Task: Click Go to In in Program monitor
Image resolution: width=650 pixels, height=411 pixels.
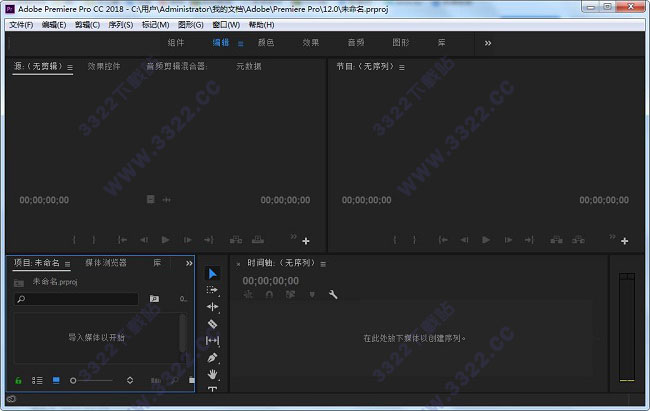Action: coord(443,240)
